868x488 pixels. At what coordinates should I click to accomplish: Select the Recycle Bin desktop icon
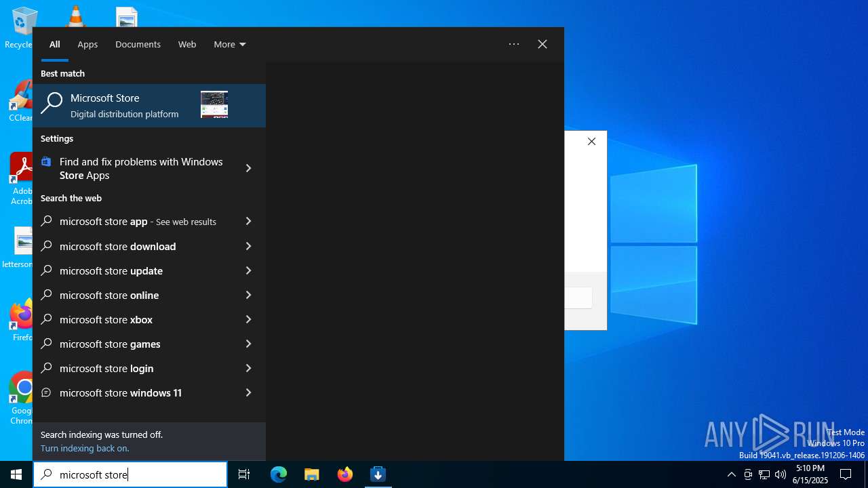[20, 27]
